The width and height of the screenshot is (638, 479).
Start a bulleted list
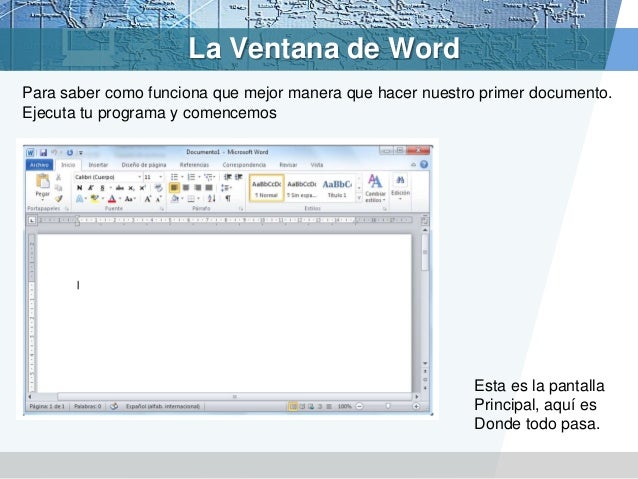click(x=174, y=177)
